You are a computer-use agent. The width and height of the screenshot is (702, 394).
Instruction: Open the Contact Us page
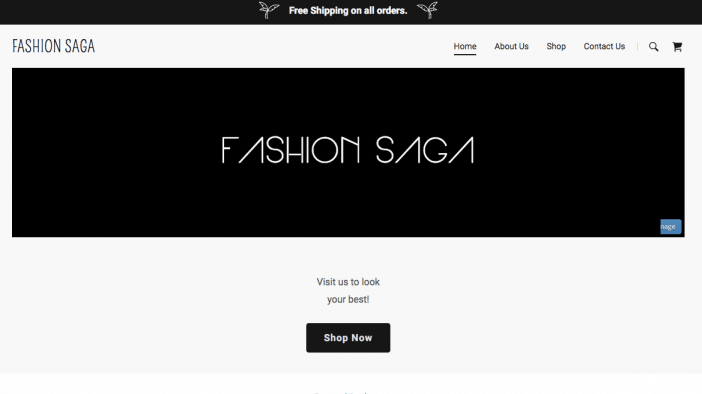pyautogui.click(x=604, y=46)
